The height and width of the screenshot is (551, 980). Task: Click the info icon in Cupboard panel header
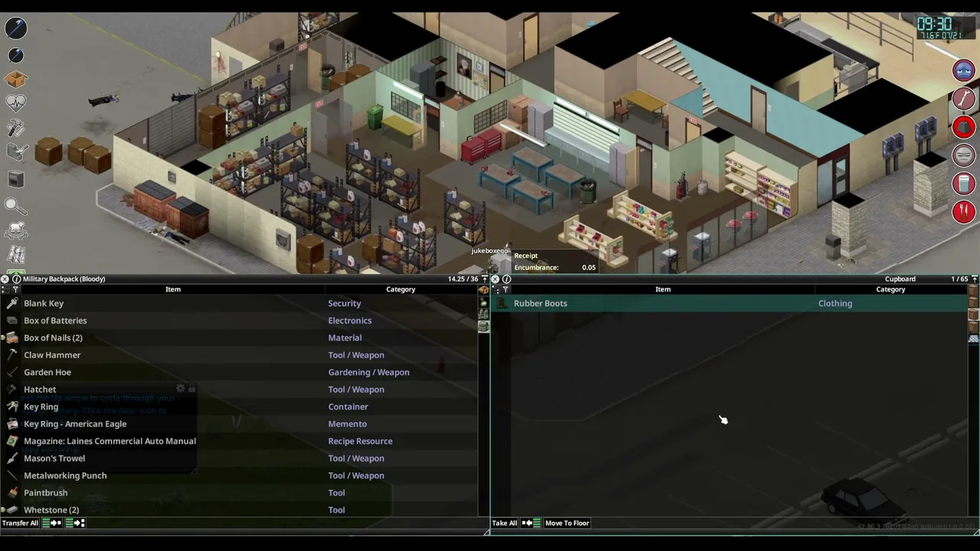click(x=506, y=279)
